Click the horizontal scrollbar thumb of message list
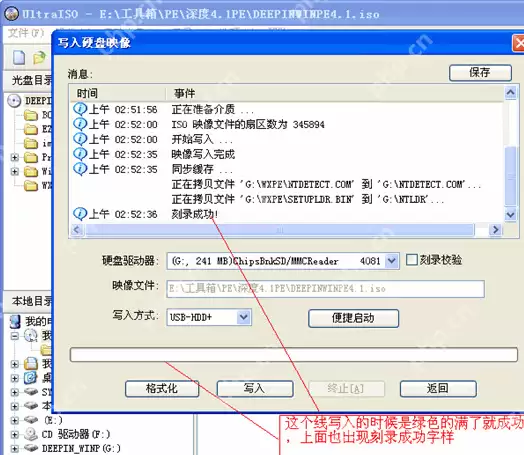The height and width of the screenshot is (455, 524). 280,230
